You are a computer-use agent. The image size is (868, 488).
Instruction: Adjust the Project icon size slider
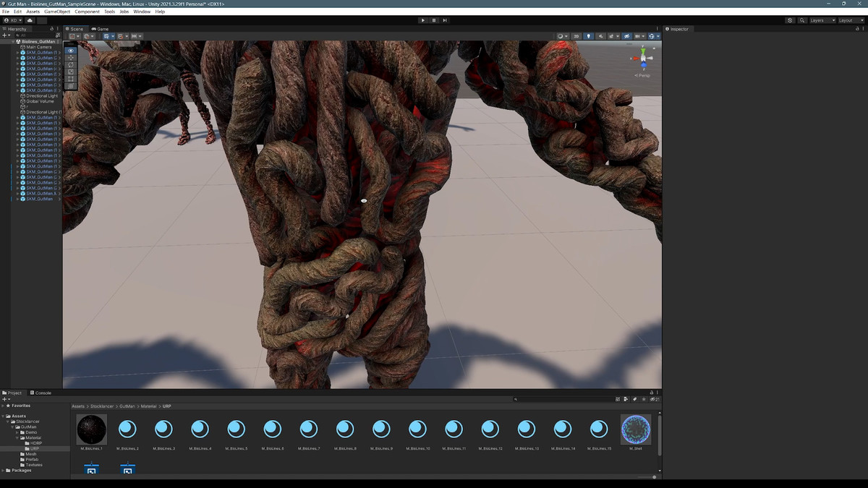(x=654, y=477)
